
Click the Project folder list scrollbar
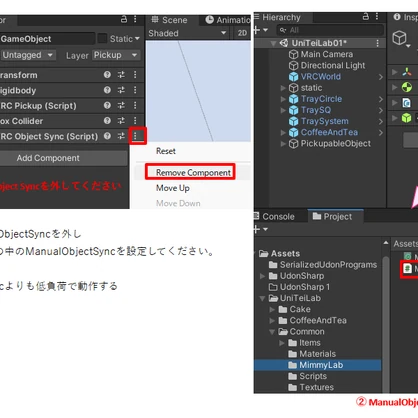(386, 323)
